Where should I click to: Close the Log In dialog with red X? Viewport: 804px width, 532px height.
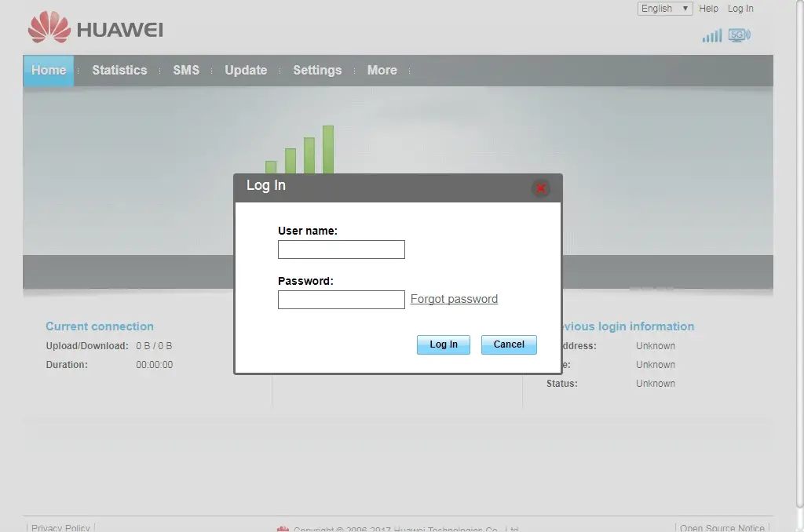point(540,188)
